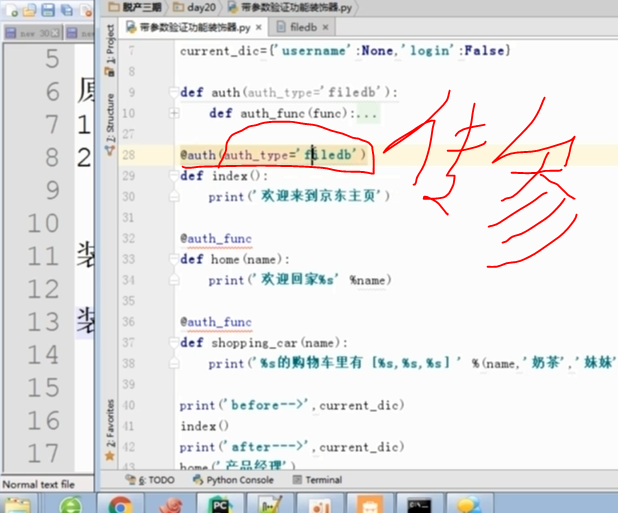Click the Save All icon in Notepad++
Screen dimensions: 618x513
click(67, 9)
